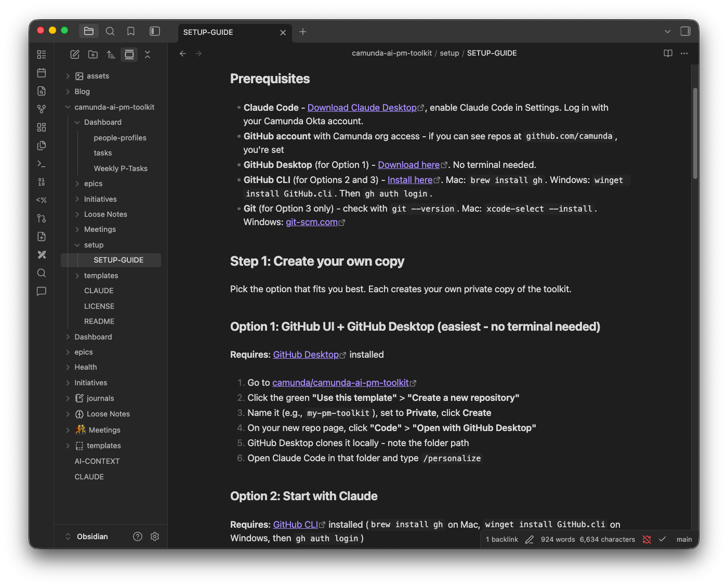Open camunda/camunda-ai-pm-toolkit link
Image resolution: width=728 pixels, height=587 pixels.
[x=340, y=383]
